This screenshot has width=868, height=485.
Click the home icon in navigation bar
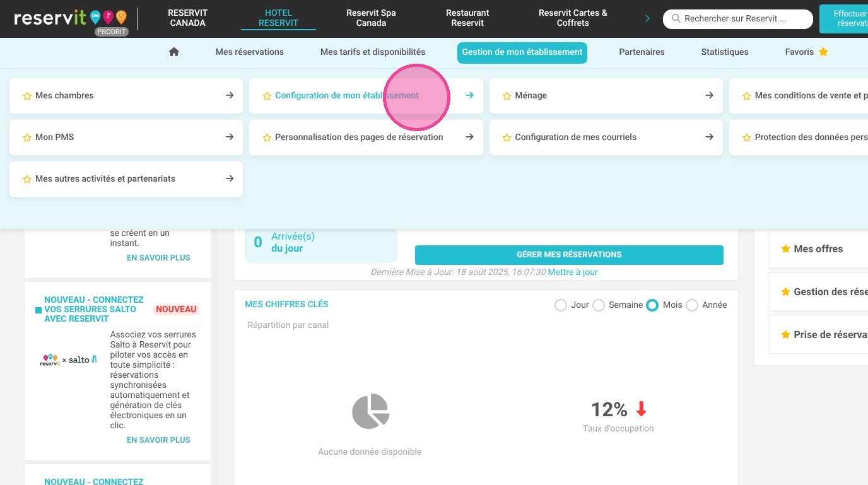coord(174,52)
